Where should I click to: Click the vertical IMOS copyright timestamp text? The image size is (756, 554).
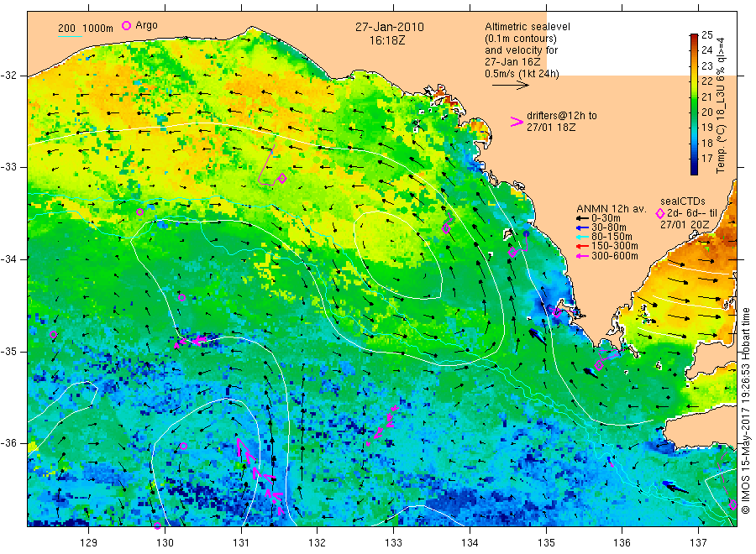tap(746, 411)
